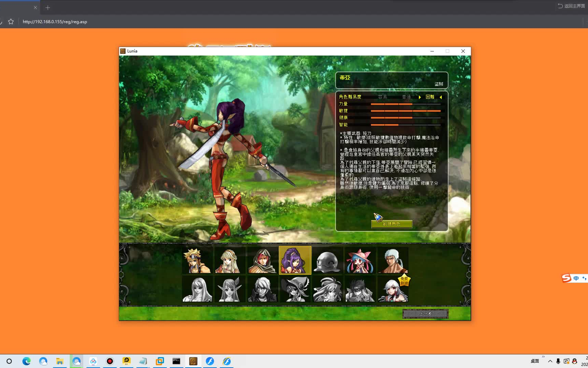This screenshot has width=588, height=368.
Task: Open a new browser tab
Action: pos(48,7)
